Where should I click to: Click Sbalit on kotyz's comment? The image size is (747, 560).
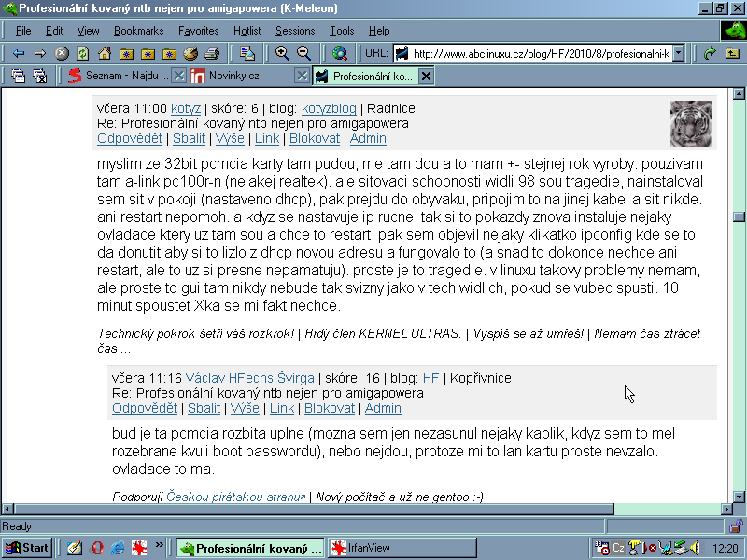(x=190, y=138)
